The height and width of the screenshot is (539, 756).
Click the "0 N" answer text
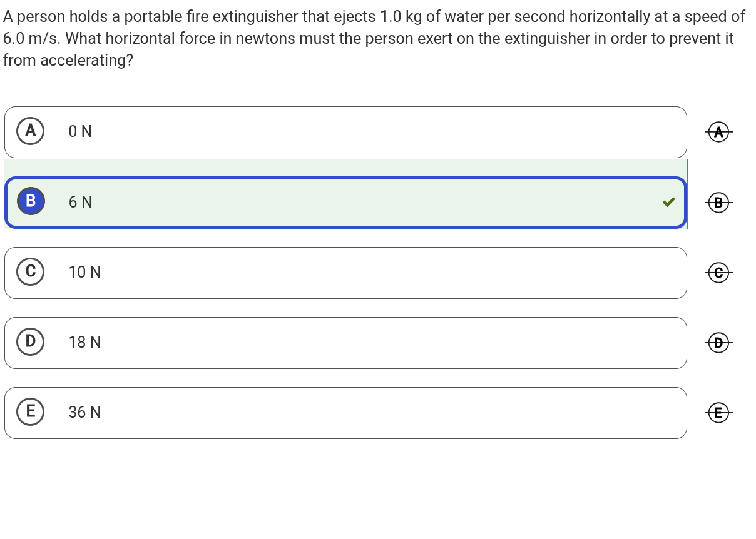tap(80, 132)
